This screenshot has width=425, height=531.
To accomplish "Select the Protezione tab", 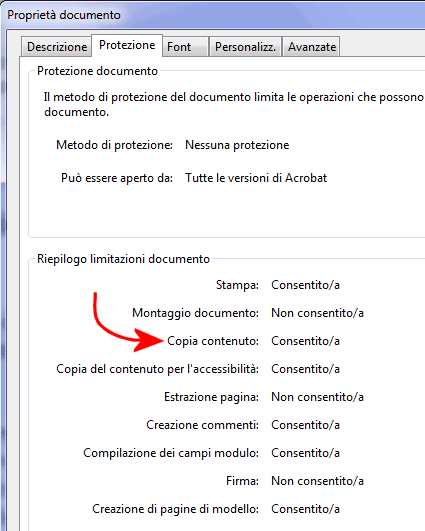I will coord(127,45).
